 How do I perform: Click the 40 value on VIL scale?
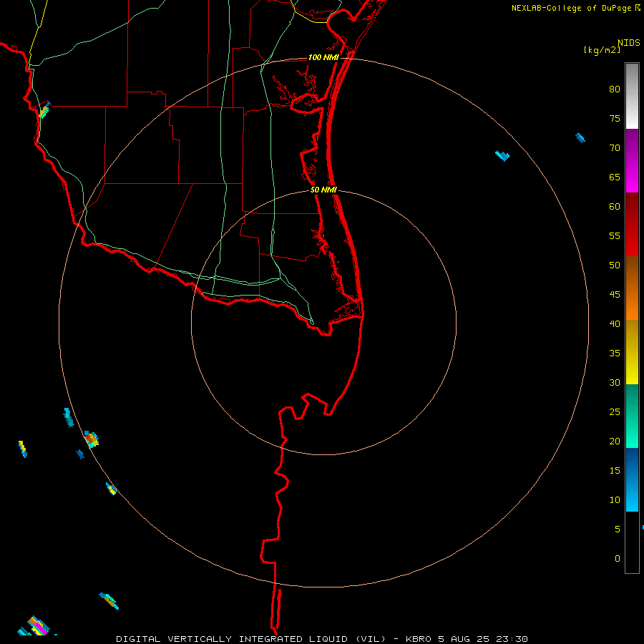click(x=615, y=323)
